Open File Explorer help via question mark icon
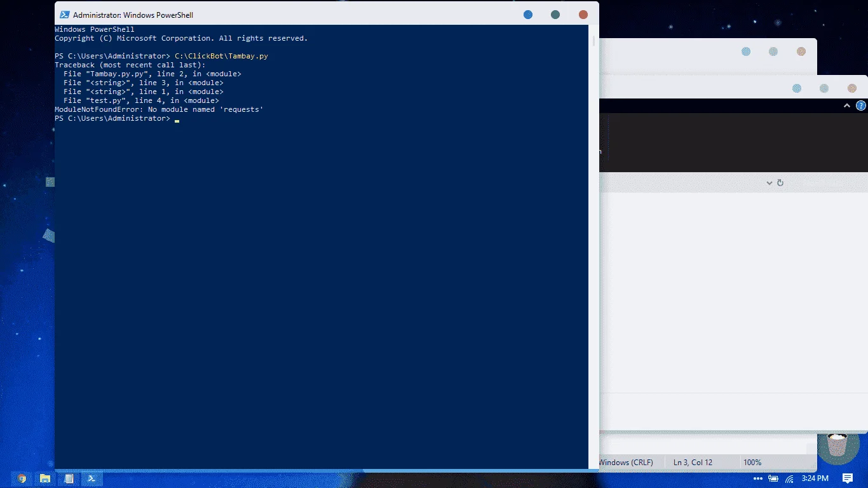The height and width of the screenshot is (488, 868). point(861,105)
